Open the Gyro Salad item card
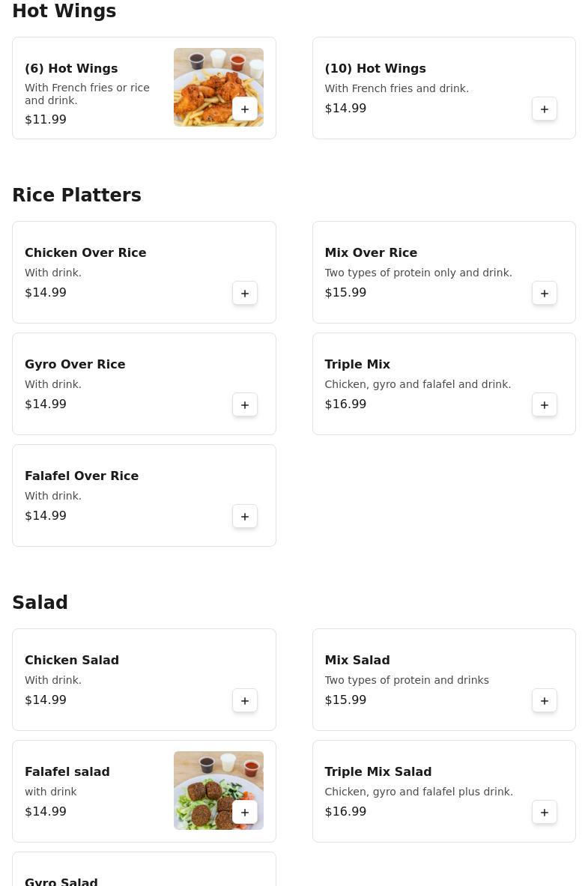Image resolution: width=588 pixels, height=886 pixels. 144,873
